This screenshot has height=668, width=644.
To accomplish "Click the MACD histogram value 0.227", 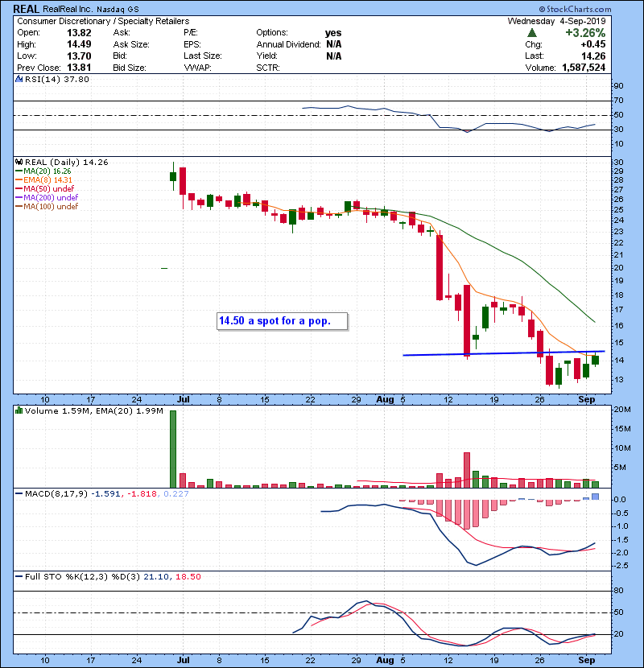I will point(176,494).
